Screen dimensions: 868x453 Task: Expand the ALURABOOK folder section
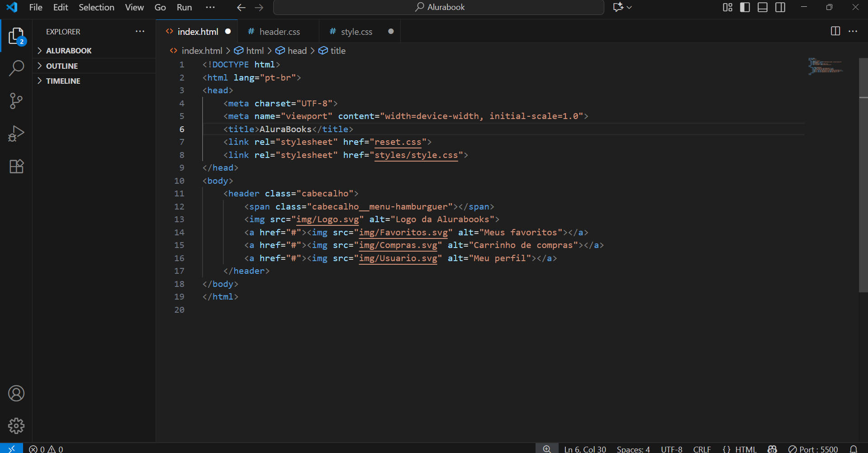69,51
